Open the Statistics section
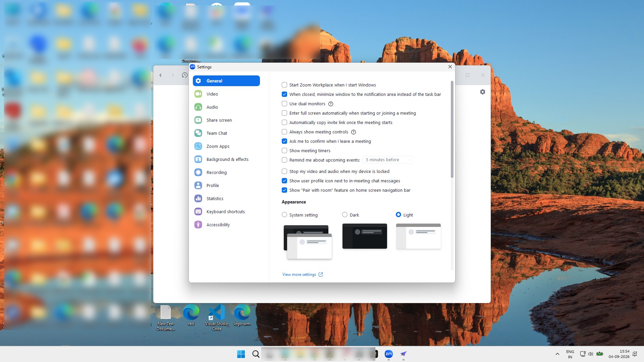Screen dimensions: 644x362 pyautogui.click(x=226, y=198)
